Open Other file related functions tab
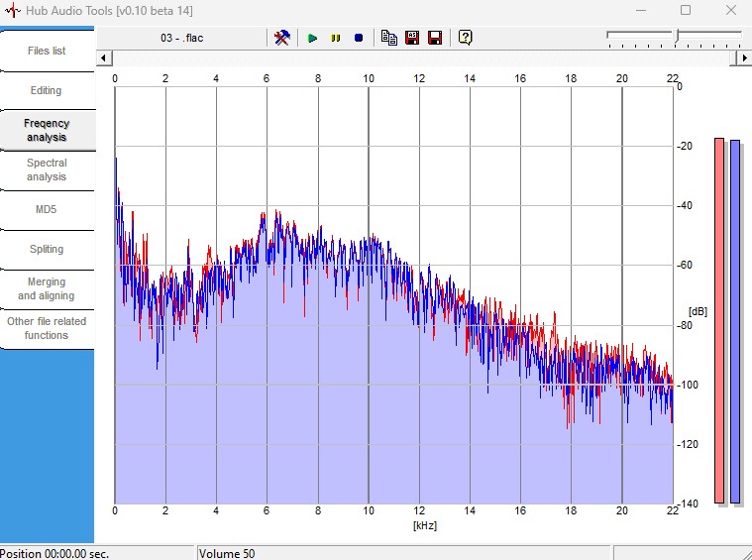The height and width of the screenshot is (560, 752). pyautogui.click(x=47, y=328)
